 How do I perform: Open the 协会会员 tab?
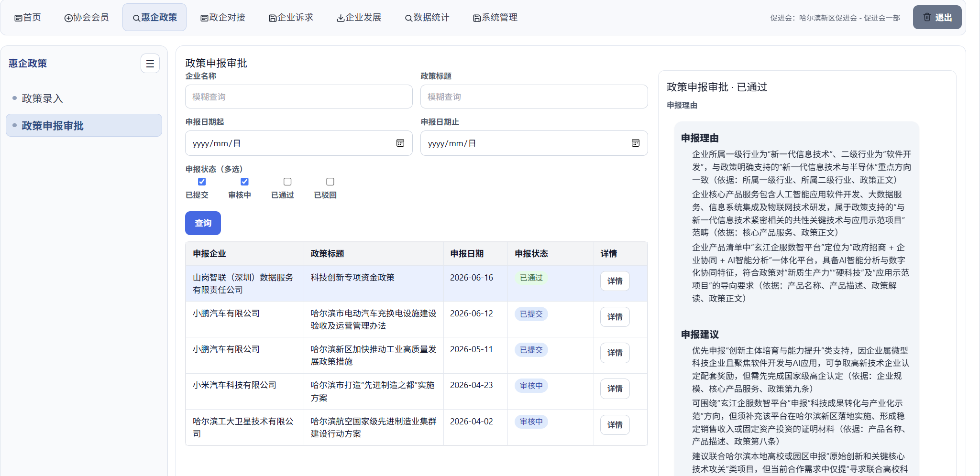click(x=87, y=18)
